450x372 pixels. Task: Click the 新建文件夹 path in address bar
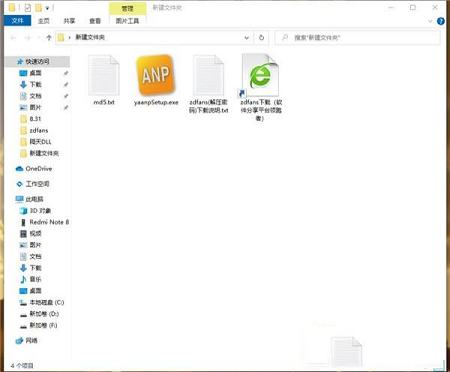pos(90,37)
